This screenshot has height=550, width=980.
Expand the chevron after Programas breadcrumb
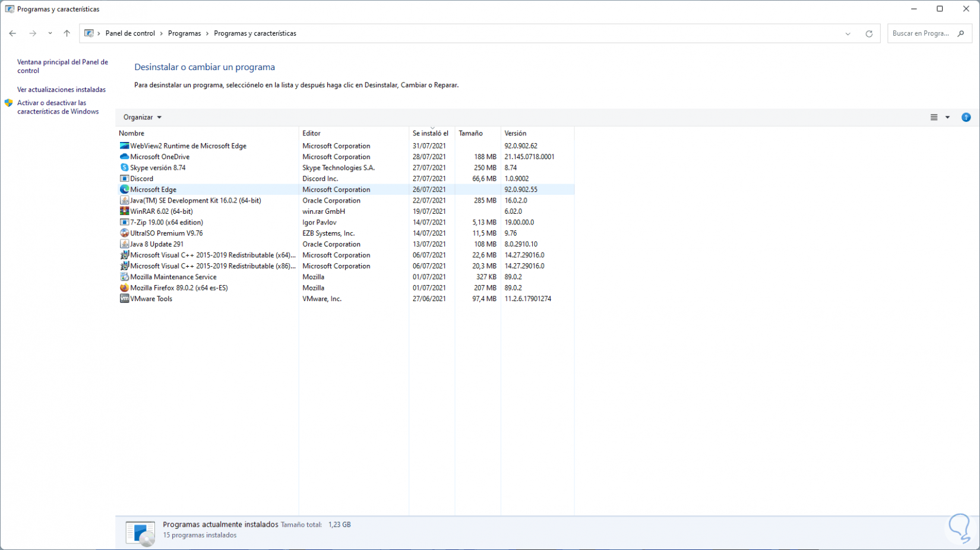(x=207, y=33)
